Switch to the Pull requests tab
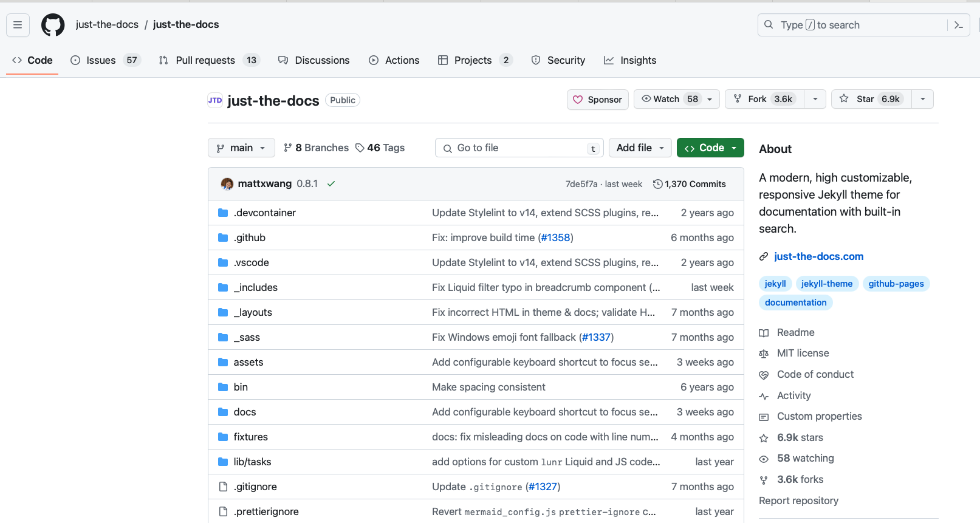 (205, 60)
